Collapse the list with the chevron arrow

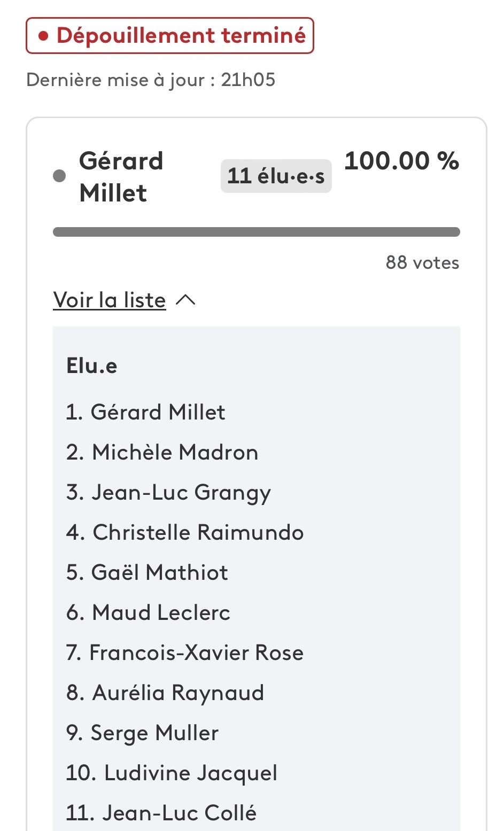(x=185, y=300)
